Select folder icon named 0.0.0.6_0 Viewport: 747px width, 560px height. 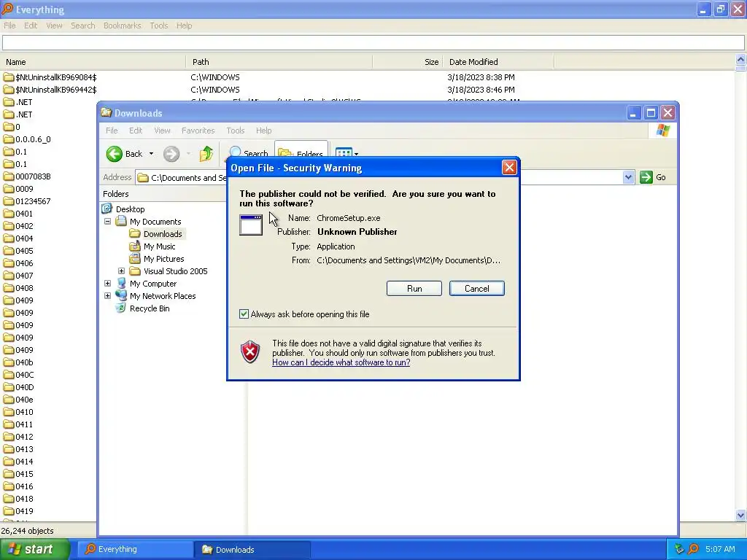9,139
